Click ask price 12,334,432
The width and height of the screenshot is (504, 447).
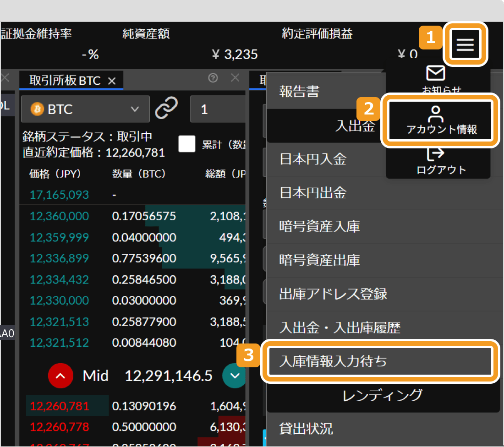click(59, 279)
